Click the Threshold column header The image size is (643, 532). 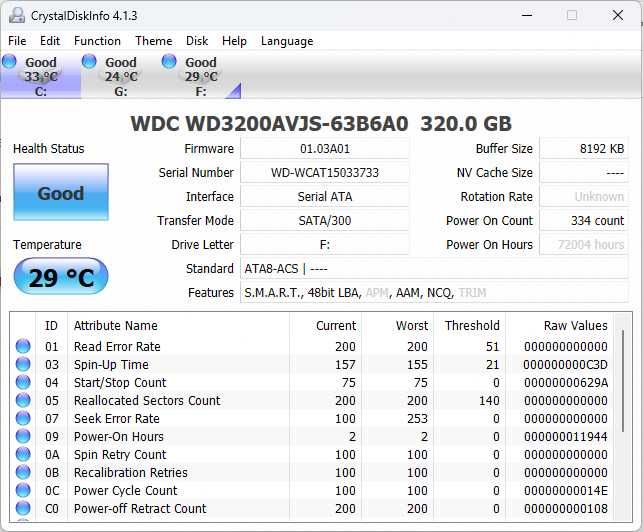point(472,326)
